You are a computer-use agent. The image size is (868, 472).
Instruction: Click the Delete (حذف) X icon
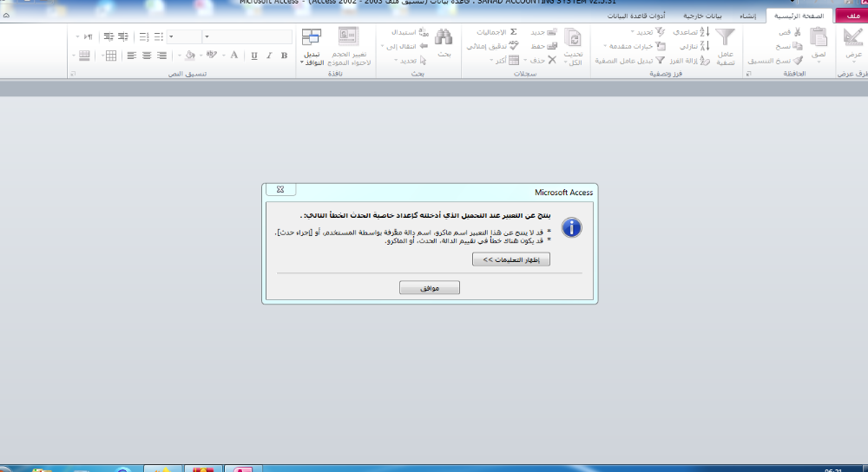(x=552, y=61)
